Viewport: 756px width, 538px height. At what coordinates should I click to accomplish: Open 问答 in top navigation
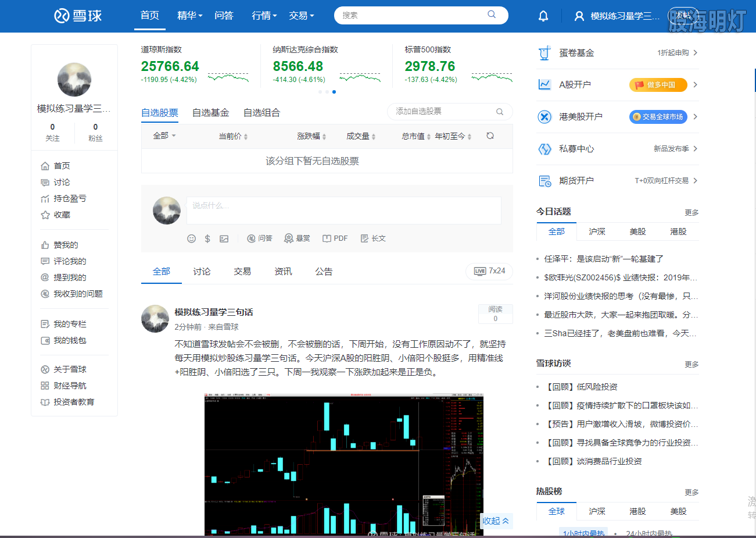[x=224, y=16]
